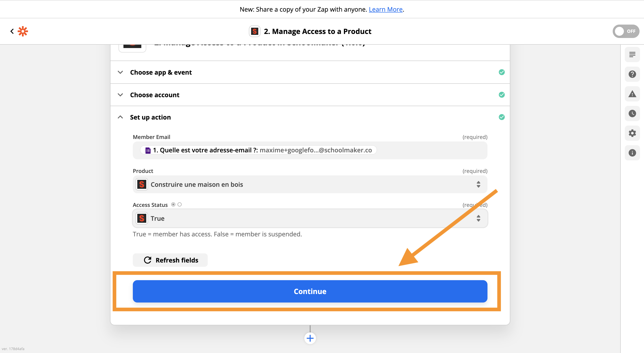Open the Product dropdown

pyautogui.click(x=310, y=184)
